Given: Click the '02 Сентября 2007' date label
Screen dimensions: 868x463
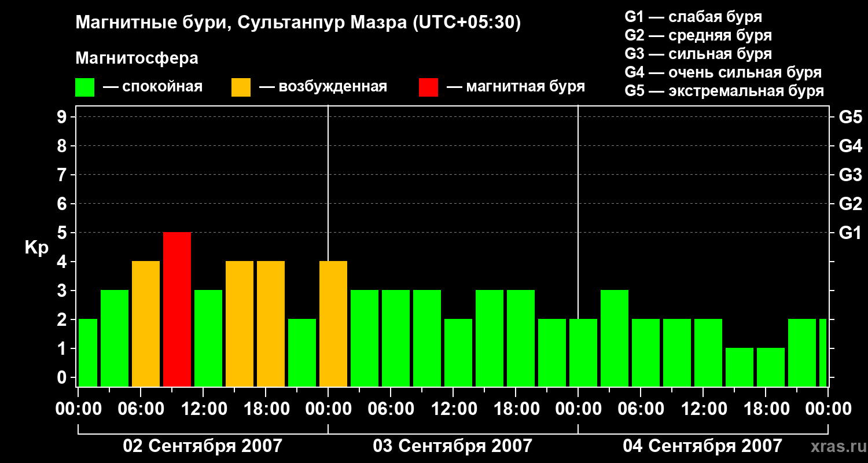Looking at the screenshot, I should pyautogui.click(x=203, y=446).
